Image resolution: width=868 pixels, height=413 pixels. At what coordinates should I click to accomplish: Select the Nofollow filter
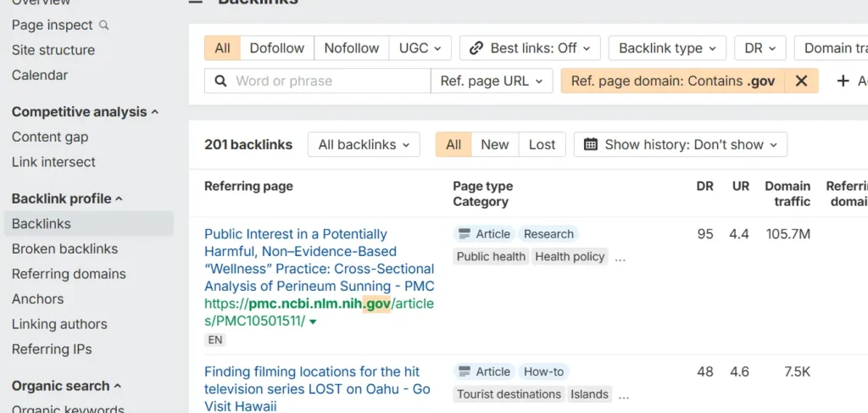click(352, 48)
